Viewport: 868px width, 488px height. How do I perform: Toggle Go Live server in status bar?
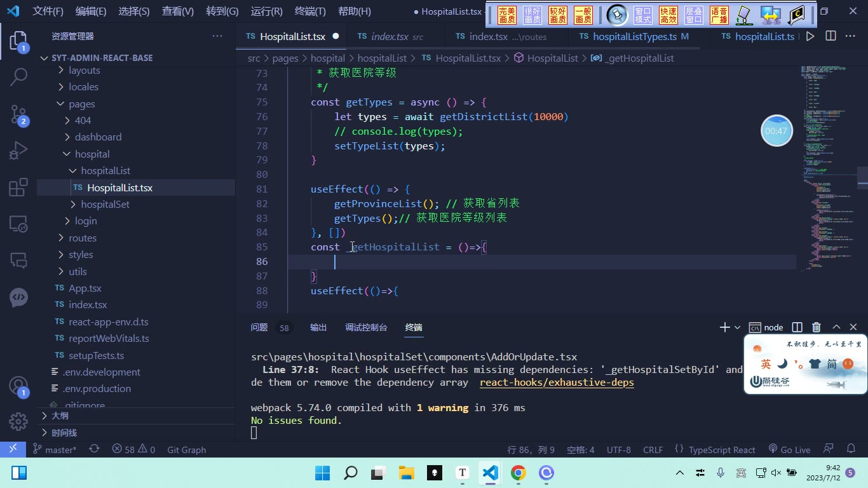pos(789,449)
